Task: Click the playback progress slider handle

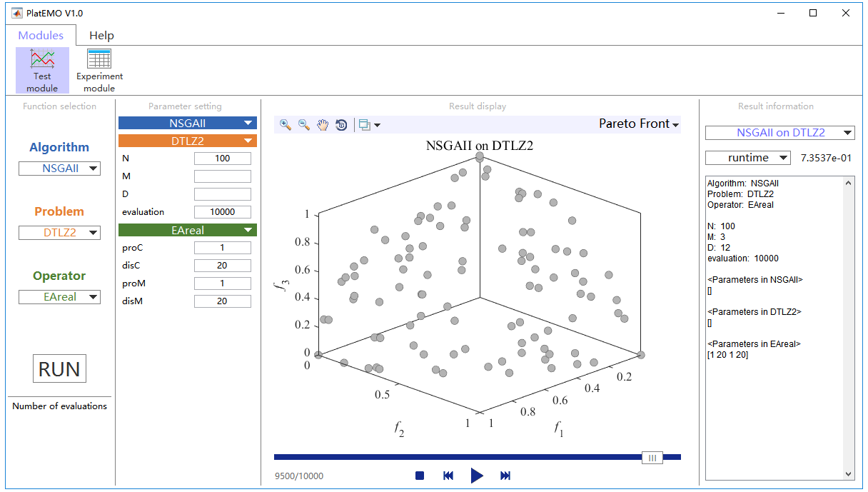Action: 652,458
